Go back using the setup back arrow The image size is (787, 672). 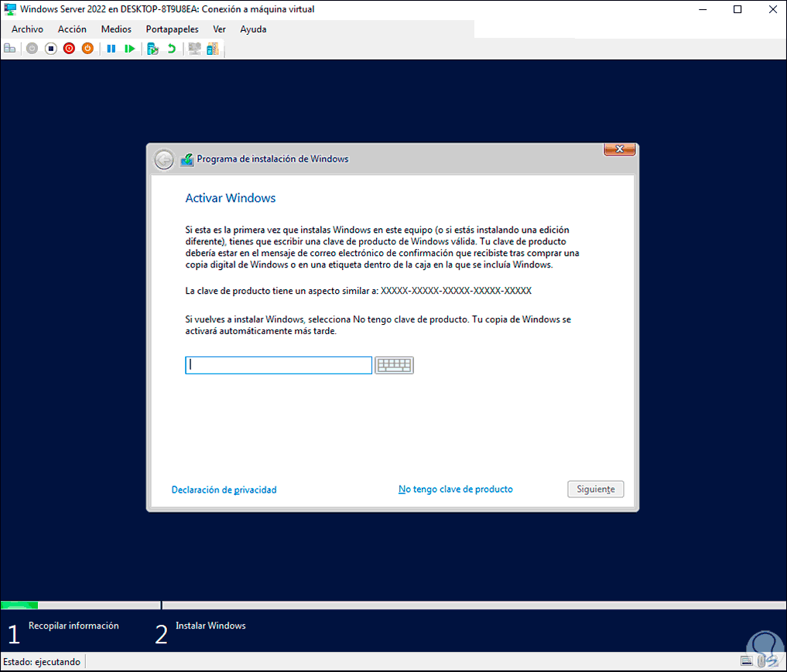point(163,160)
